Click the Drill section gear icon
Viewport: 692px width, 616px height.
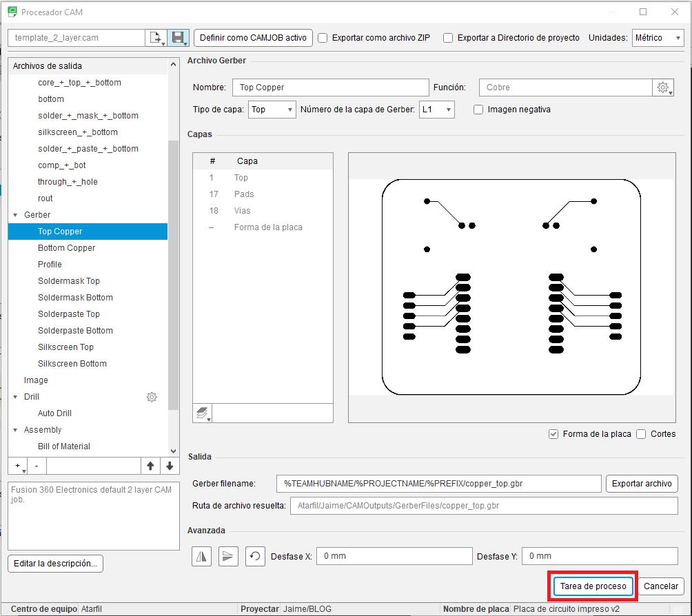coord(152,397)
